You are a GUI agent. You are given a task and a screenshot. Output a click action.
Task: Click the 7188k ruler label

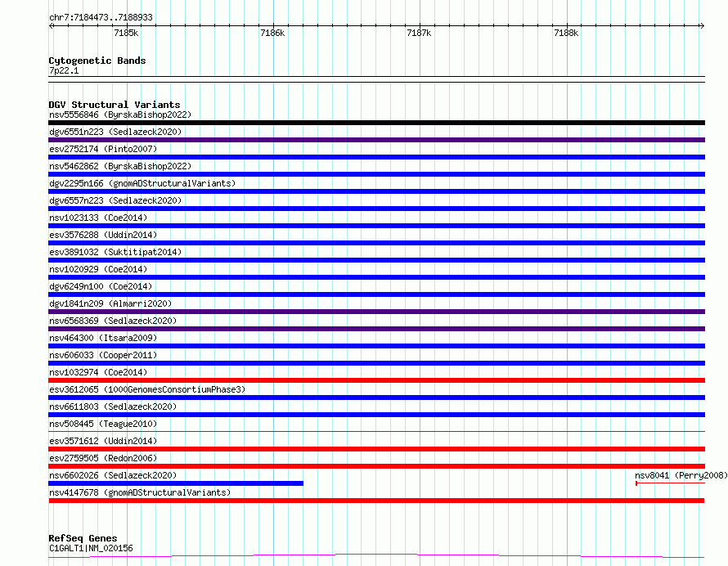[x=566, y=33]
